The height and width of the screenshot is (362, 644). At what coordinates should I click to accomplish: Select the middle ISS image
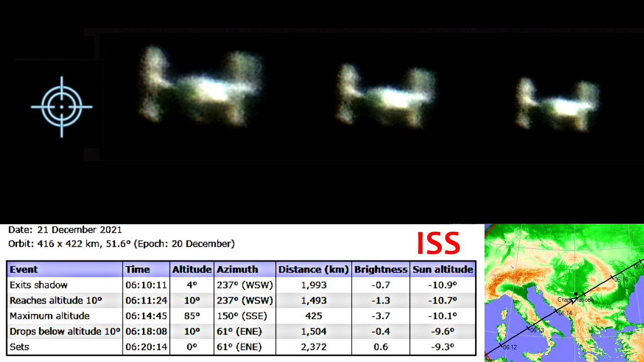point(386,96)
